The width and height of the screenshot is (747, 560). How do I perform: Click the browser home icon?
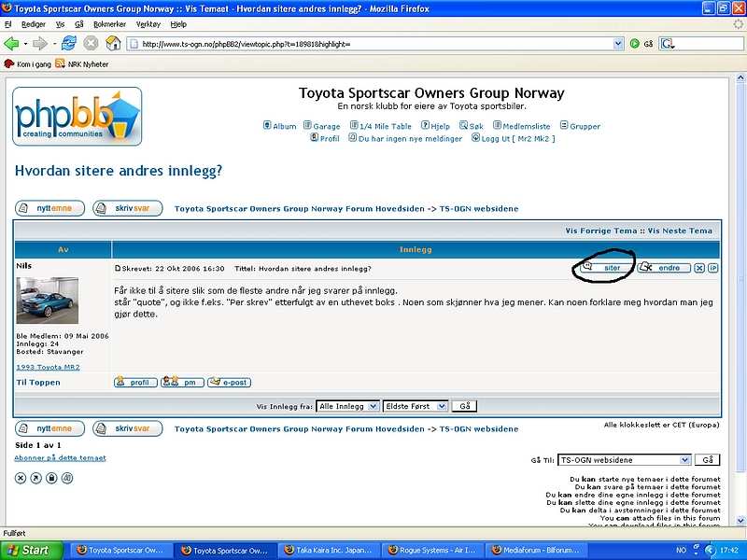pyautogui.click(x=112, y=43)
